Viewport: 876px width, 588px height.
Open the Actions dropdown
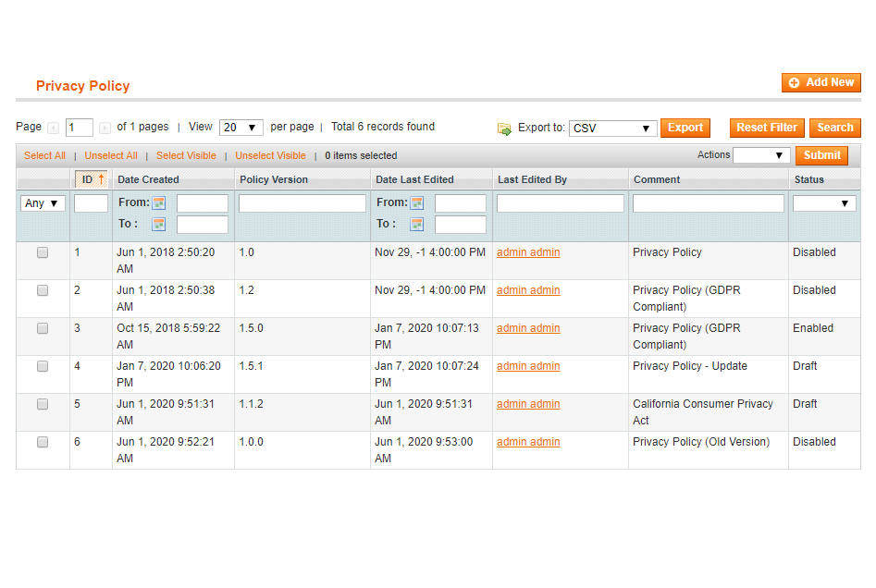pyautogui.click(x=760, y=155)
